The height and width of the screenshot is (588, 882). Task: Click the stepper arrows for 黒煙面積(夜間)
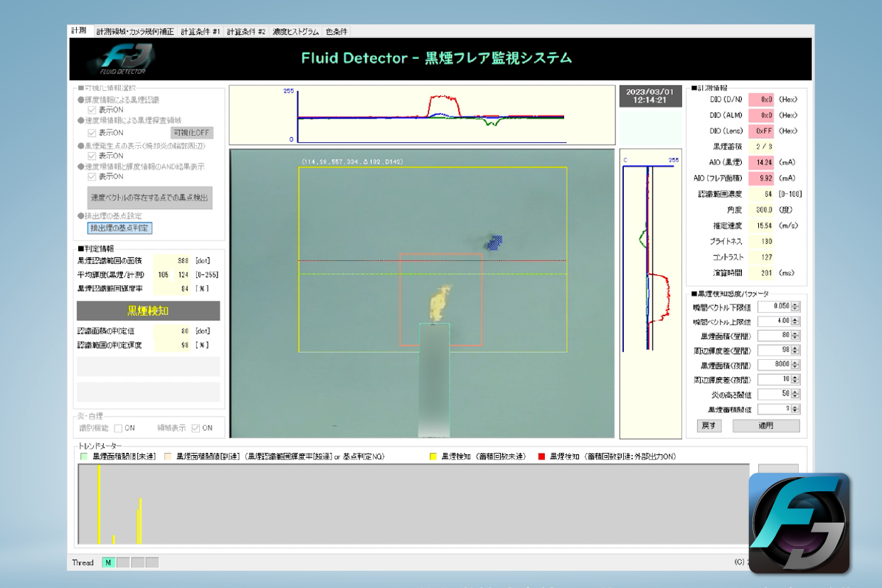(x=795, y=365)
